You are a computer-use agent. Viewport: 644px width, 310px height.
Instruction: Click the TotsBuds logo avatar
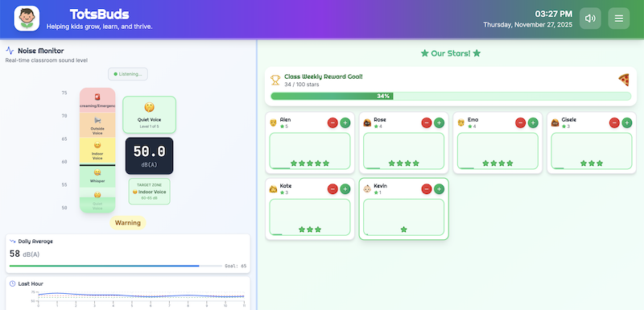point(27,19)
